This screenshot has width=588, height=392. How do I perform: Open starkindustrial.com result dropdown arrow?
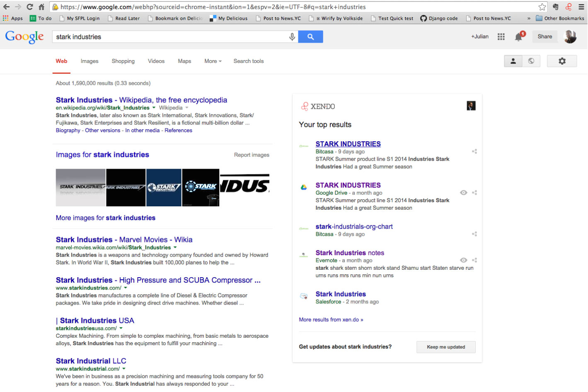pyautogui.click(x=124, y=368)
